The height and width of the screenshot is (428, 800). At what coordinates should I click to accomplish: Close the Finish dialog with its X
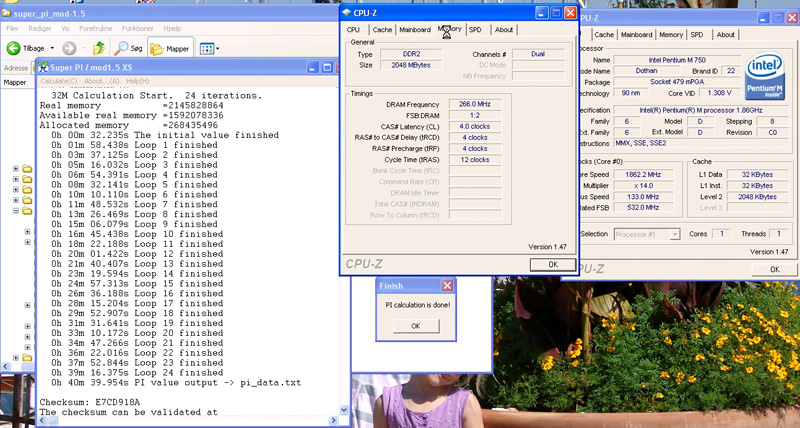point(447,286)
